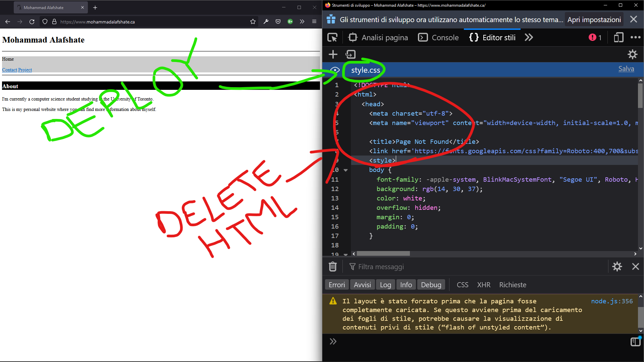The image size is (644, 362).
Task: Toggle the Log filter button
Action: coord(385,285)
